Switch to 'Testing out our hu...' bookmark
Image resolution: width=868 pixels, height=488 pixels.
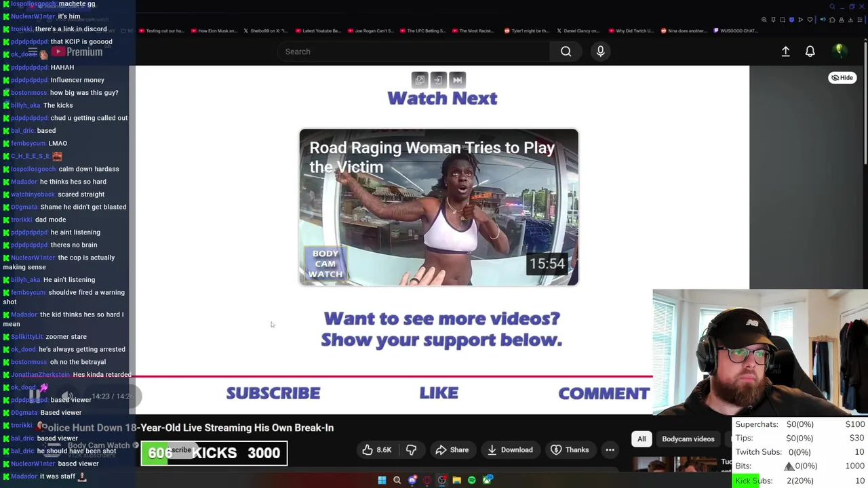[x=161, y=30]
